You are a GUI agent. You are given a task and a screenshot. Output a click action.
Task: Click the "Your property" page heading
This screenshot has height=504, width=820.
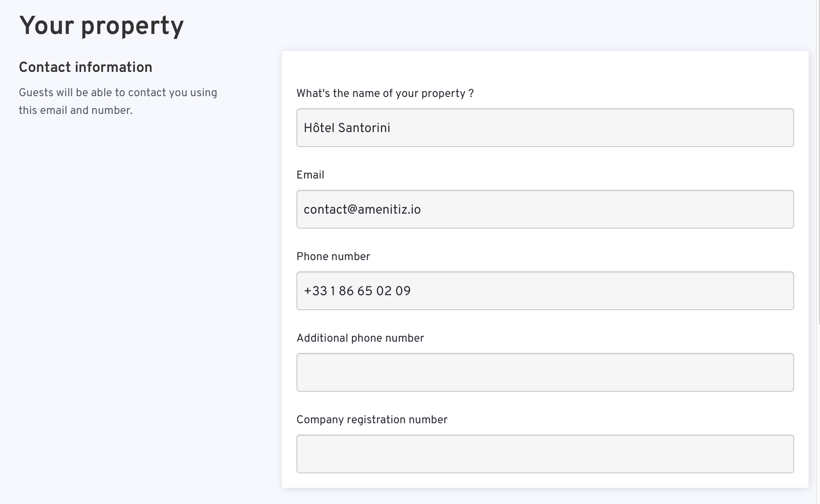[101, 26]
